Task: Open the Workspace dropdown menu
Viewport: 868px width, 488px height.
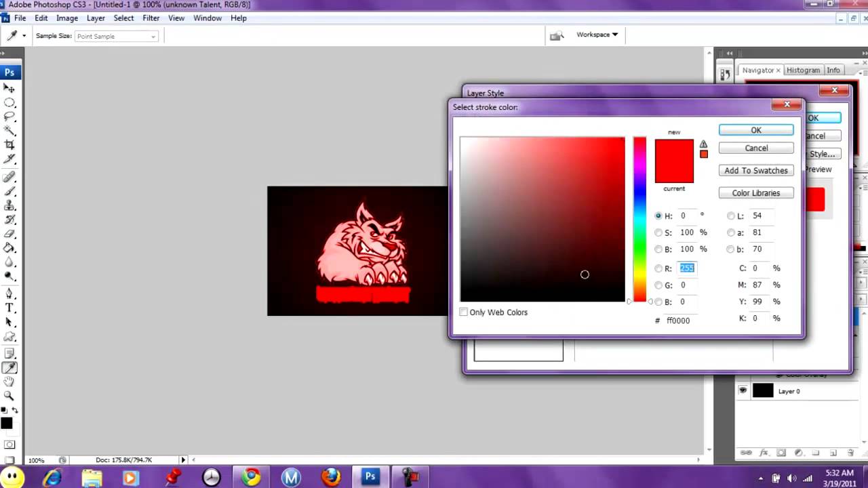Action: pos(597,35)
